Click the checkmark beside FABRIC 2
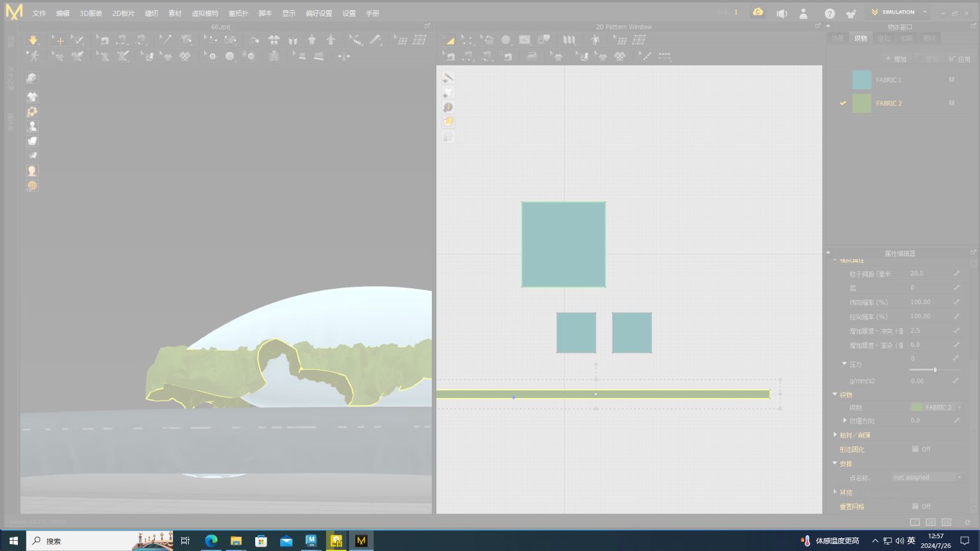 click(843, 103)
